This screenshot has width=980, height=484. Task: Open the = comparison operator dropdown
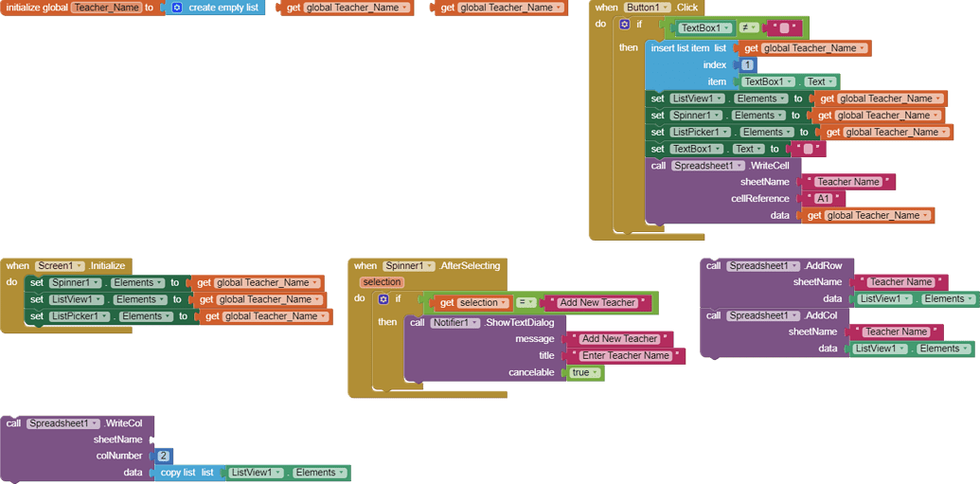point(526,303)
